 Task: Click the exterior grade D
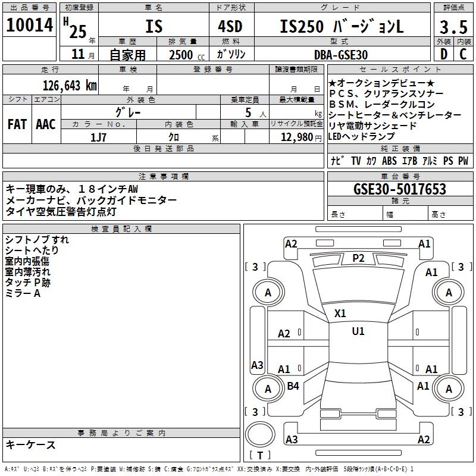click(x=444, y=54)
